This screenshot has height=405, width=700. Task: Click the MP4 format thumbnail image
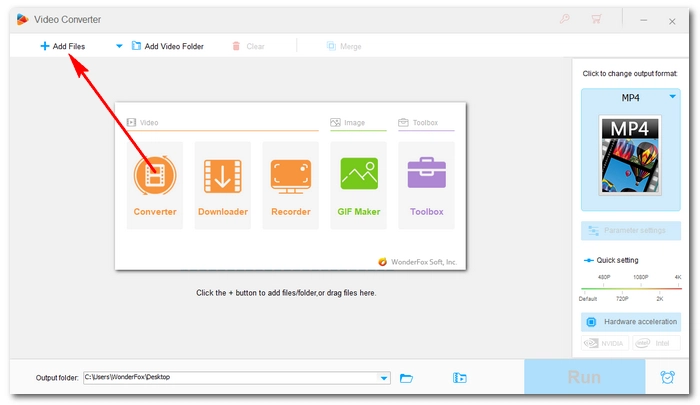(631, 153)
